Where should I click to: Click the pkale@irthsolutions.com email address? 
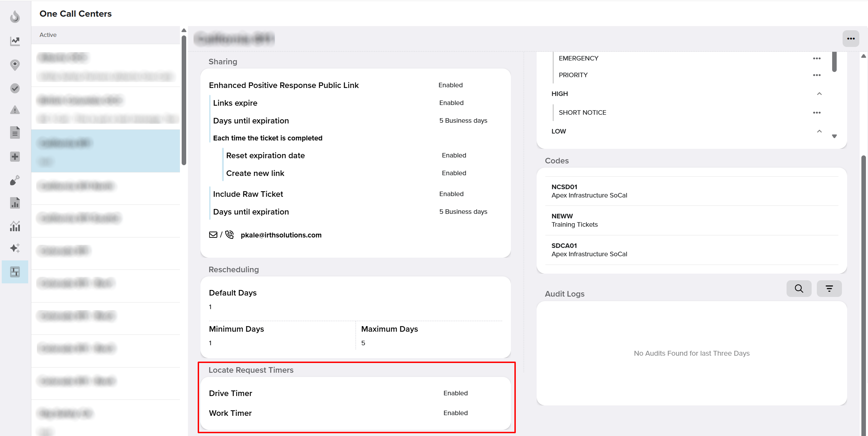point(281,235)
